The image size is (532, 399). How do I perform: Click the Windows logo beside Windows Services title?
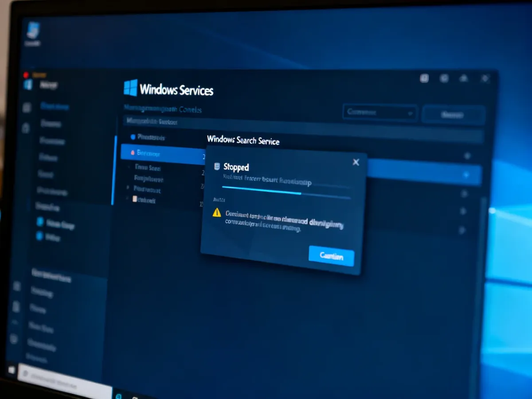[130, 88]
